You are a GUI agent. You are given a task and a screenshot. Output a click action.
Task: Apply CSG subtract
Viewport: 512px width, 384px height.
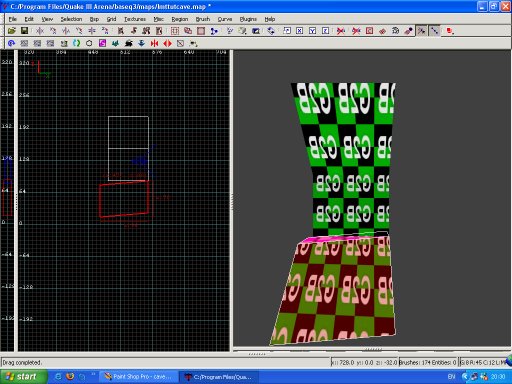175,31
